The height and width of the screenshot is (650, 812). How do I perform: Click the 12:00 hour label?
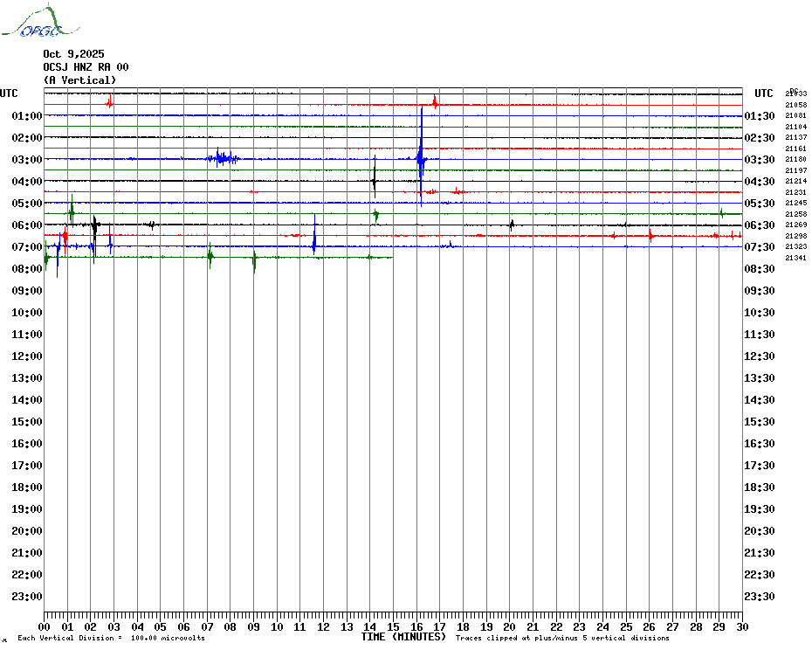(x=27, y=356)
